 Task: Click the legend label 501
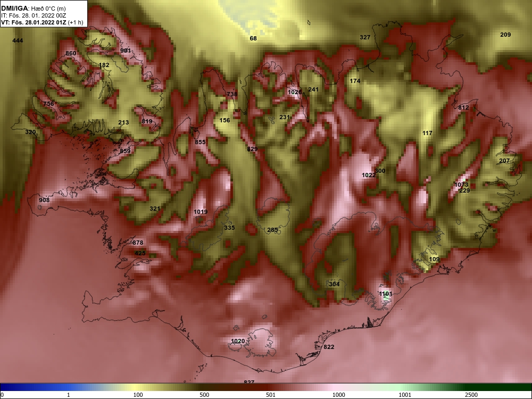(270, 395)
